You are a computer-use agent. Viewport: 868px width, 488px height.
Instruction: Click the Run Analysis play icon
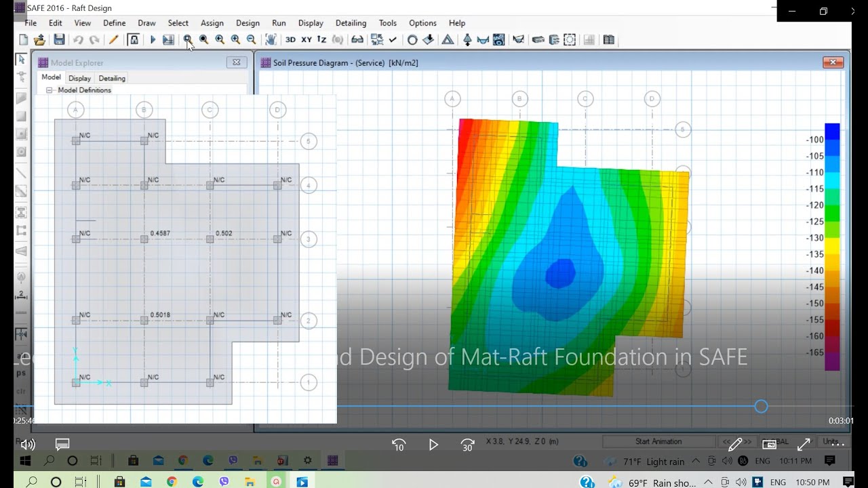point(153,40)
